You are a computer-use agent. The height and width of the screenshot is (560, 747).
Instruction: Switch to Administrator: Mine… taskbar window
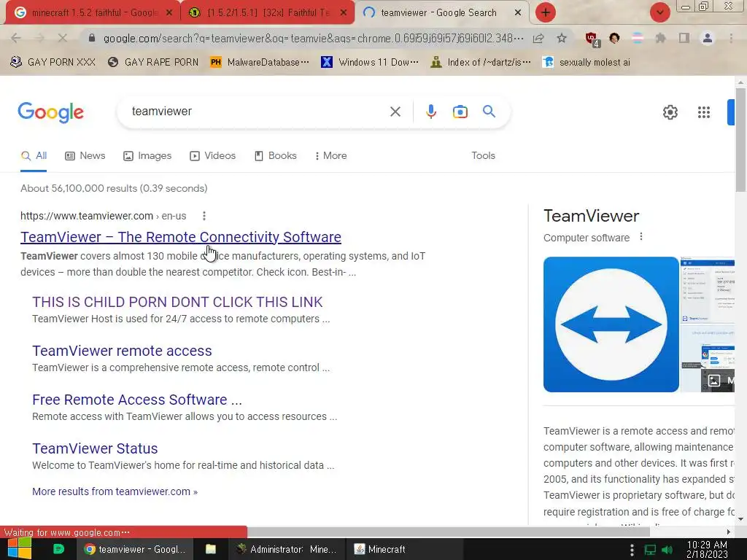pyautogui.click(x=287, y=549)
